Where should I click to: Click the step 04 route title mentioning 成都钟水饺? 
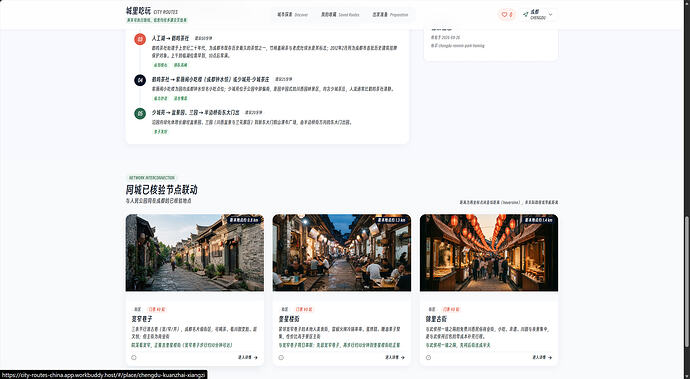click(210, 80)
